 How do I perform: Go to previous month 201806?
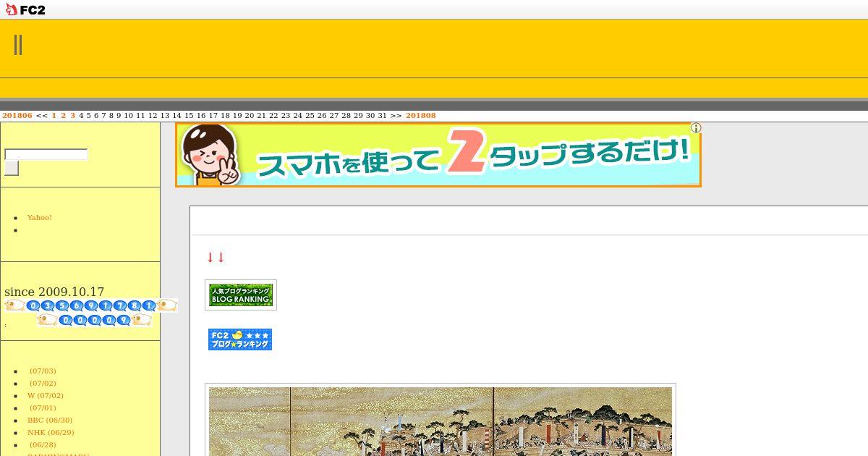point(17,116)
